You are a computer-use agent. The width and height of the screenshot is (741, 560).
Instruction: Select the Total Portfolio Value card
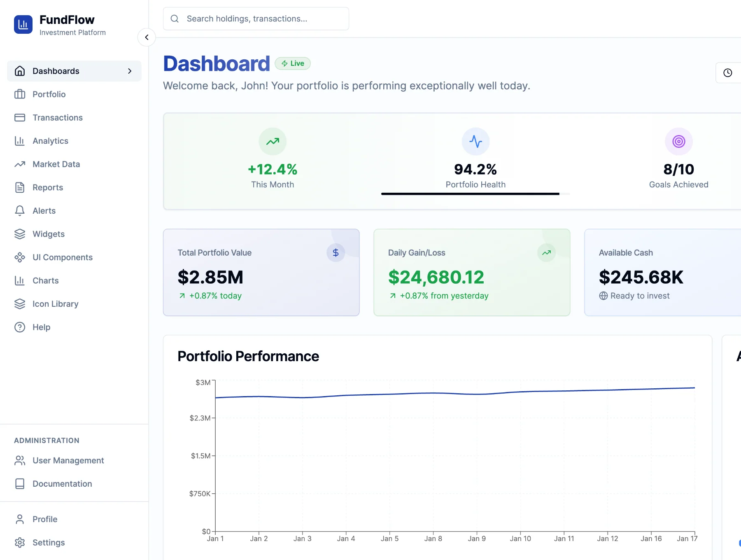(261, 273)
